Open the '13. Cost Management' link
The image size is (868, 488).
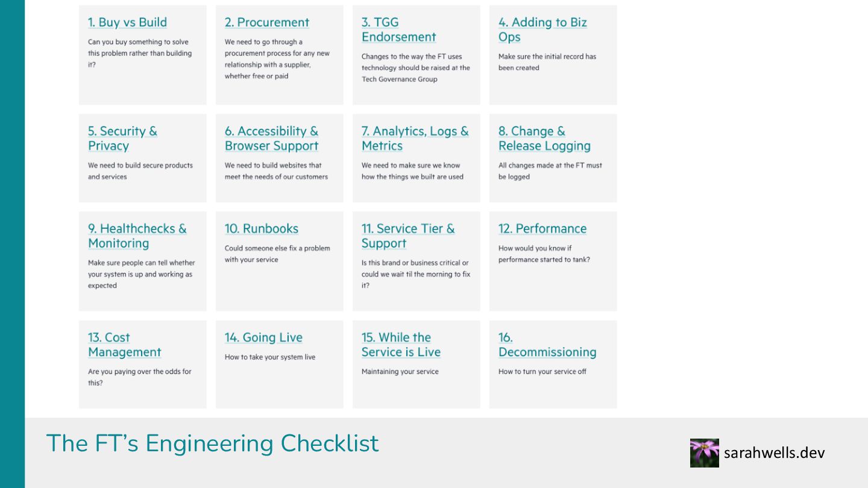125,345
